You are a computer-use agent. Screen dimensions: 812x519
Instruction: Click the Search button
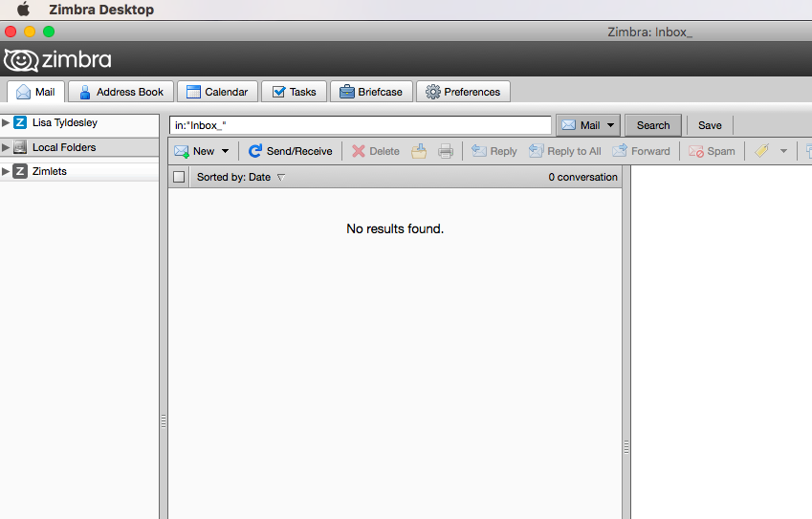click(653, 125)
